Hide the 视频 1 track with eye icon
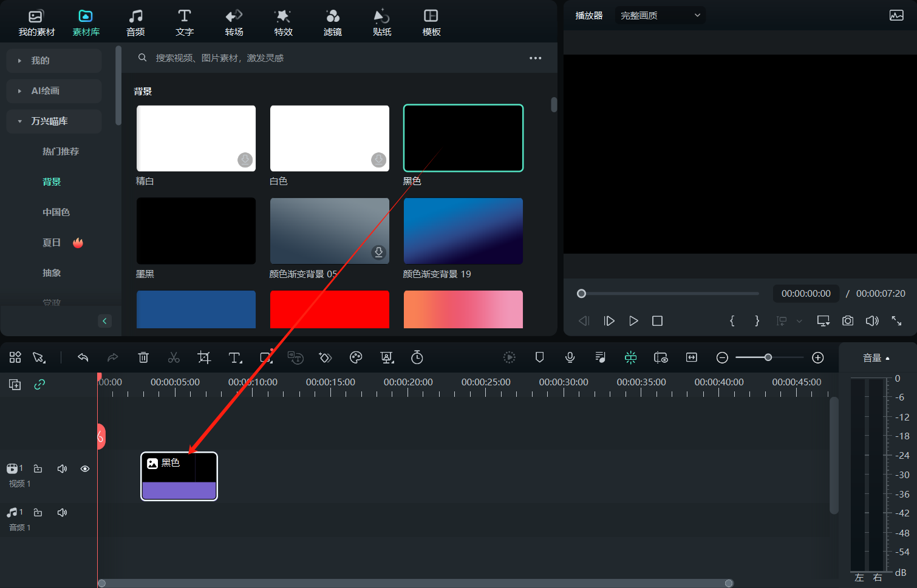Viewport: 917px width, 588px height. click(x=85, y=468)
